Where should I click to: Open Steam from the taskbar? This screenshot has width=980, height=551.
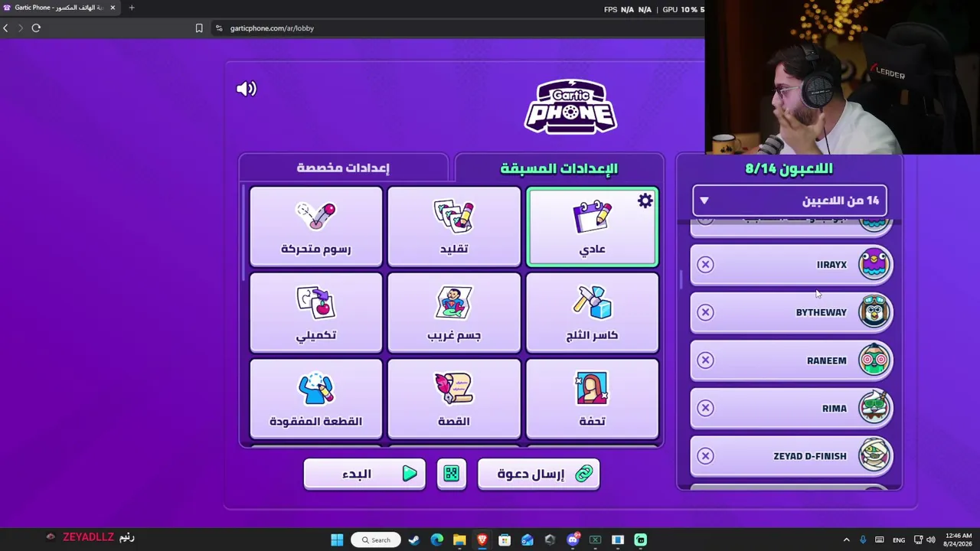[x=414, y=540]
